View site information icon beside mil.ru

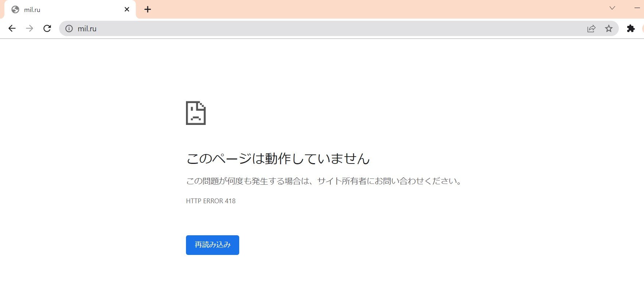pyautogui.click(x=69, y=28)
